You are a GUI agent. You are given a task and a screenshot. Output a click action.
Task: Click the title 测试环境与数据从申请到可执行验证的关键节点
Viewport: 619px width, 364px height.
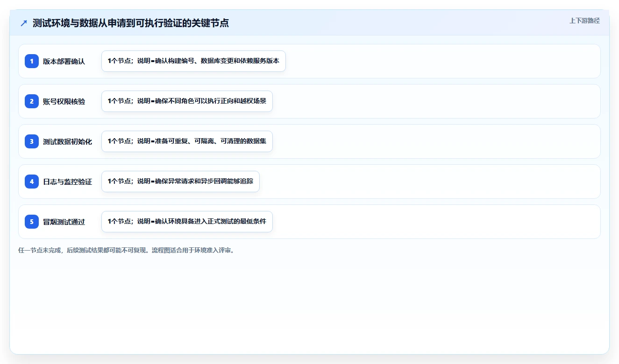tap(131, 23)
